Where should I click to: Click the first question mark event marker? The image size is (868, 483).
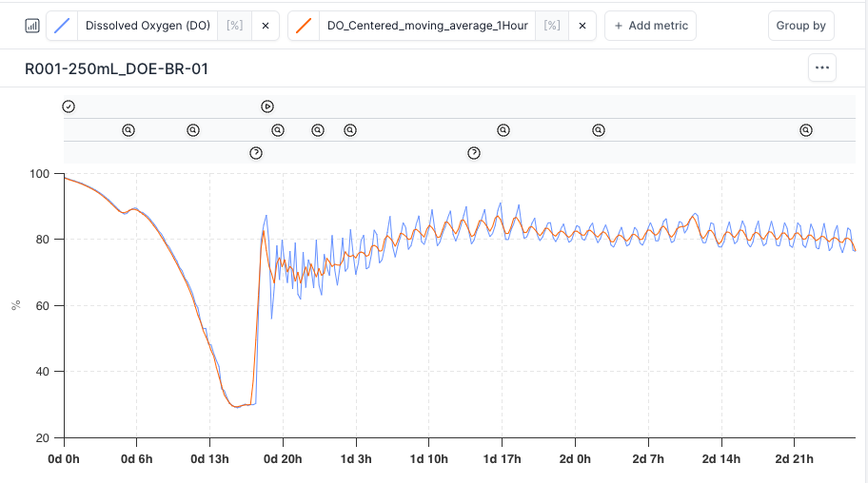255,153
